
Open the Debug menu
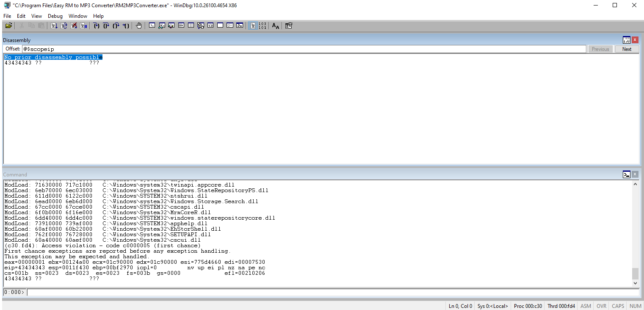point(55,16)
